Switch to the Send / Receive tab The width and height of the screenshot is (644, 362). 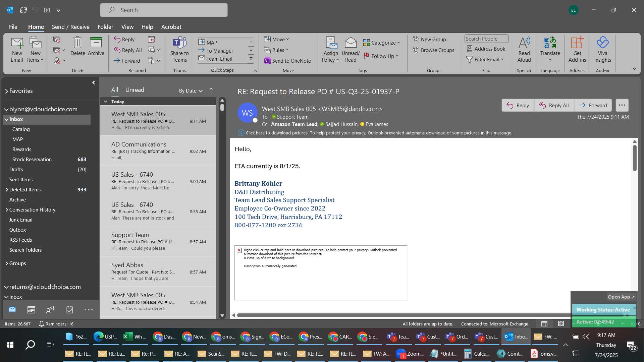(70, 27)
